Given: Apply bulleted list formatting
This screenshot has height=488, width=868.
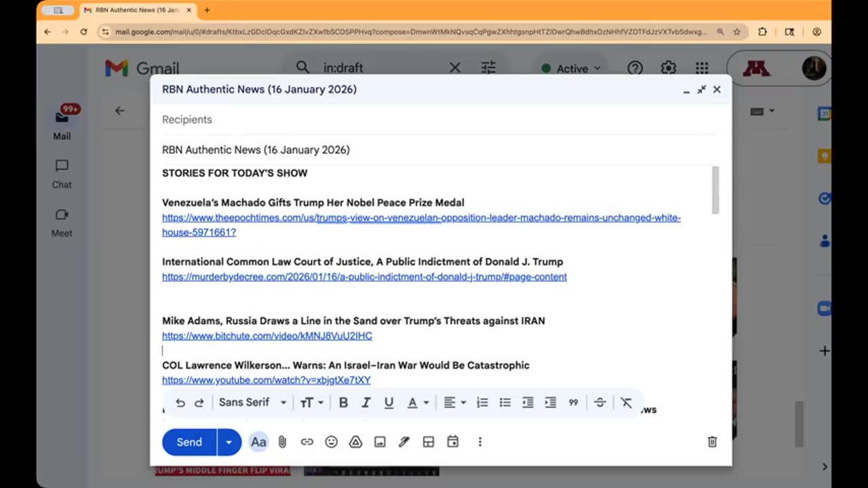Looking at the screenshot, I should coord(505,403).
